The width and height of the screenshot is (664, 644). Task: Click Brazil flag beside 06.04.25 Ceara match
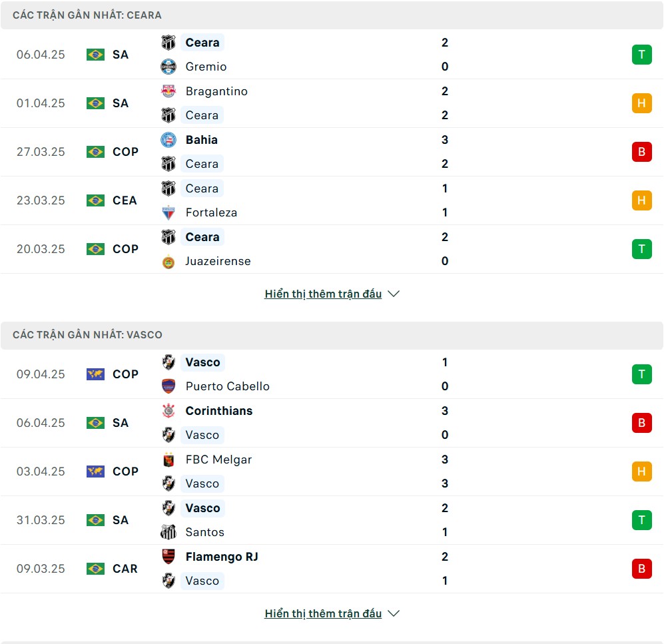click(95, 55)
